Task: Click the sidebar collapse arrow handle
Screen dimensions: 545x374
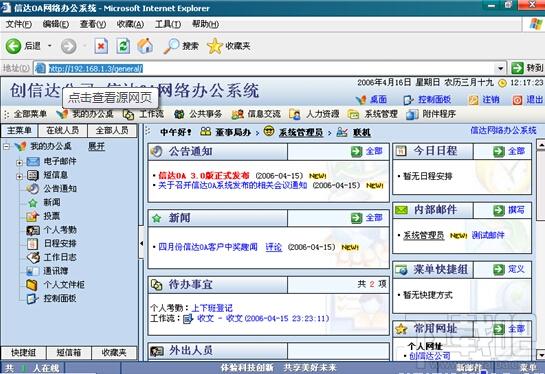Action: pos(141,243)
